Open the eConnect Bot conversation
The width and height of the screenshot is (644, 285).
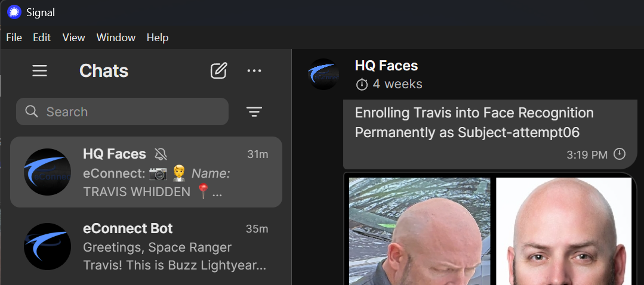[x=146, y=246]
